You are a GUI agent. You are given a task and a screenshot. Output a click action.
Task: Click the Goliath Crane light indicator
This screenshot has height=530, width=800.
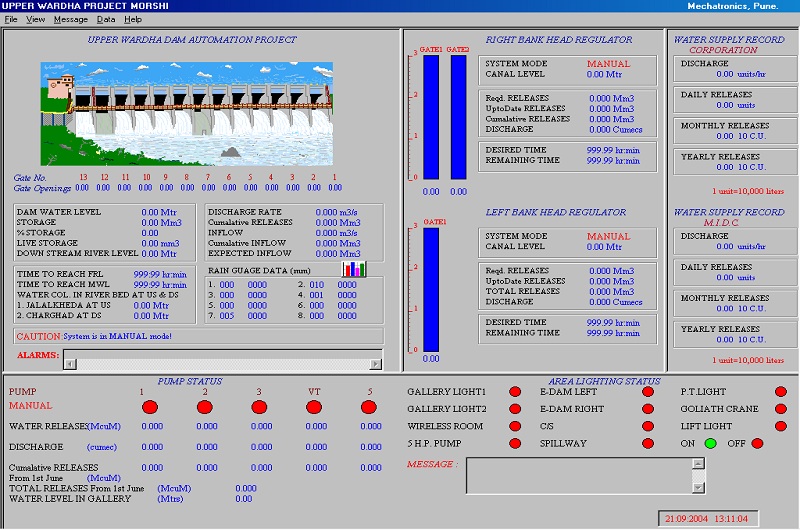pos(781,409)
